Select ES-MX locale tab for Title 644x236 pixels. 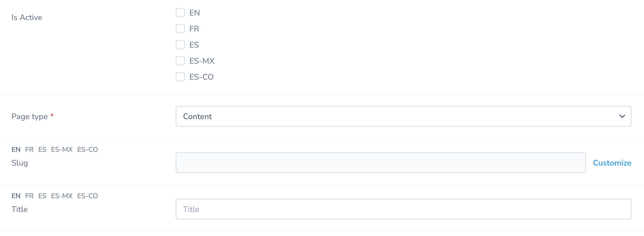(62, 196)
